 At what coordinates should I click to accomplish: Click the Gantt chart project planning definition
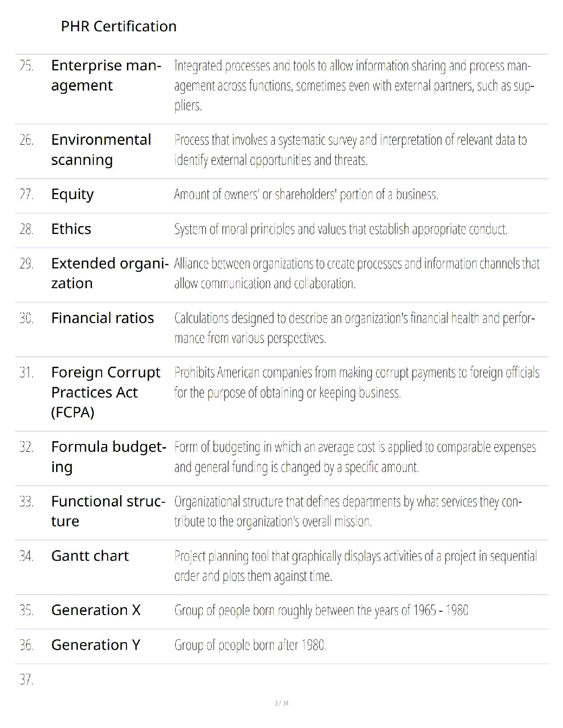(355, 566)
